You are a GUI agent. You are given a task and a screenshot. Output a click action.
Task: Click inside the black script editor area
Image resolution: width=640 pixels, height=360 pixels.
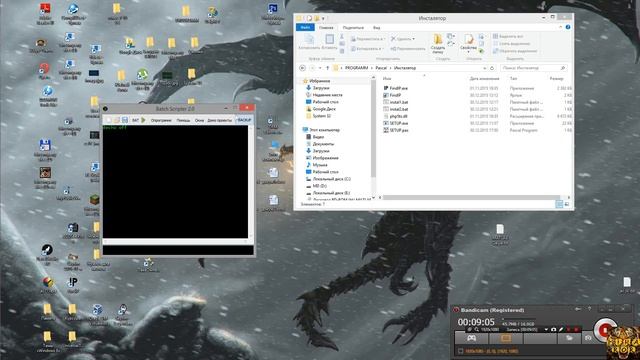(x=175, y=182)
